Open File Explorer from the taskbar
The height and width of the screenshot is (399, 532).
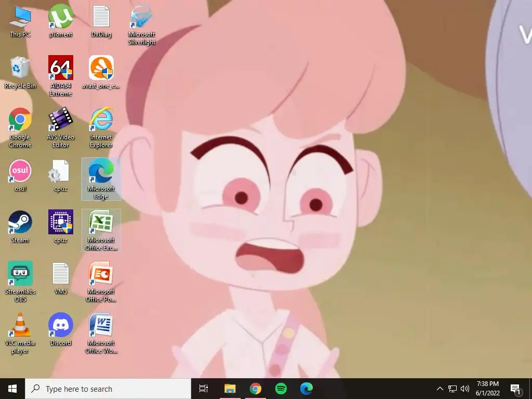pyautogui.click(x=230, y=389)
